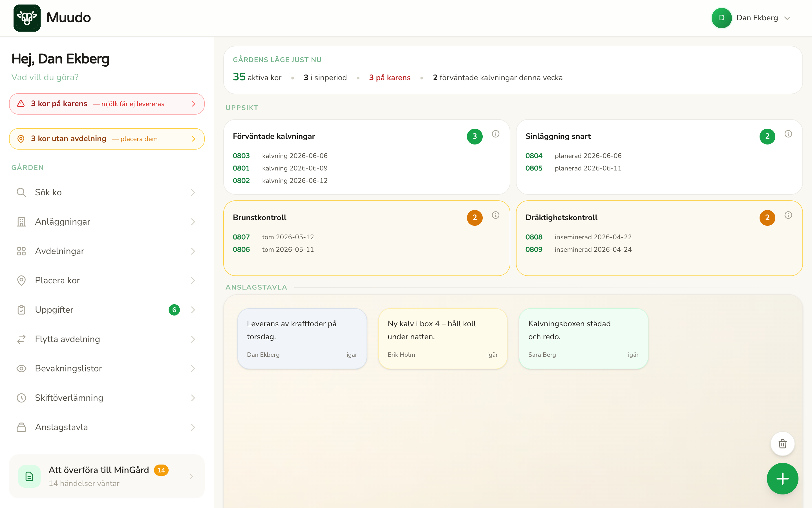Image resolution: width=812 pixels, height=508 pixels.
Task: Expand the MinGård card chevron
Action: (x=191, y=476)
